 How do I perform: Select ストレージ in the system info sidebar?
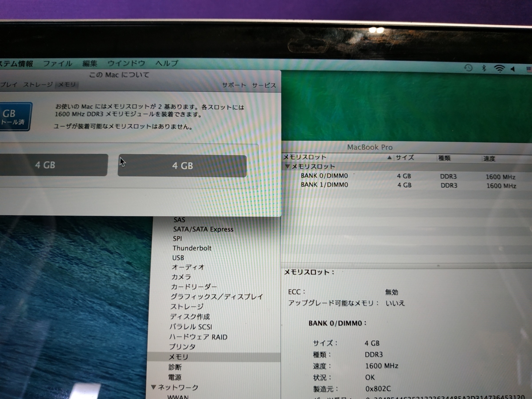pyautogui.click(x=187, y=306)
